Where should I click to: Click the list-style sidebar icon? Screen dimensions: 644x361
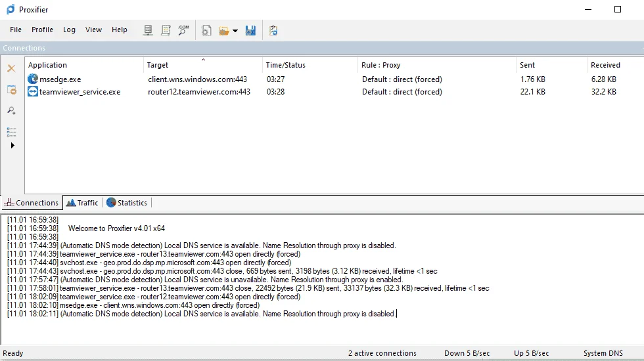[12, 132]
